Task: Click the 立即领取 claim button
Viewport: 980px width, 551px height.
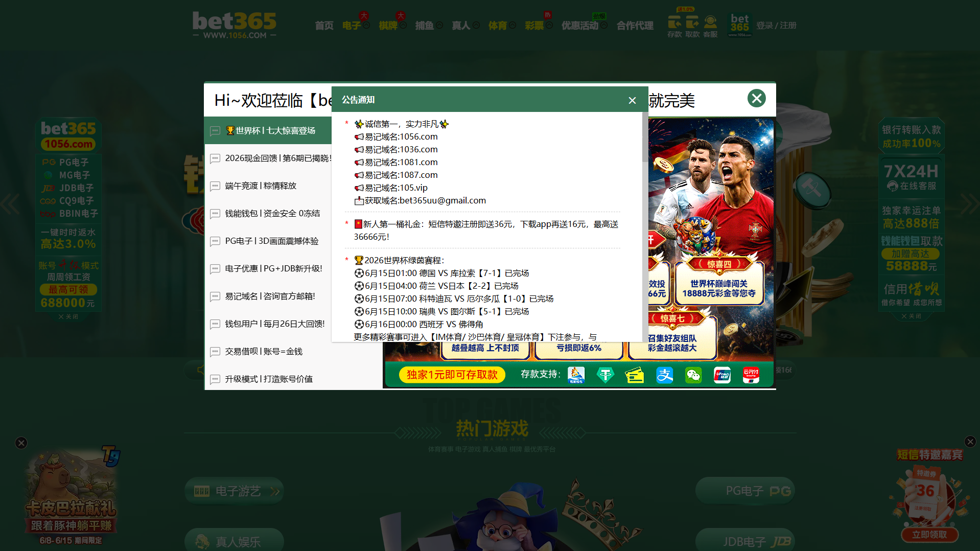Action: [x=929, y=535]
